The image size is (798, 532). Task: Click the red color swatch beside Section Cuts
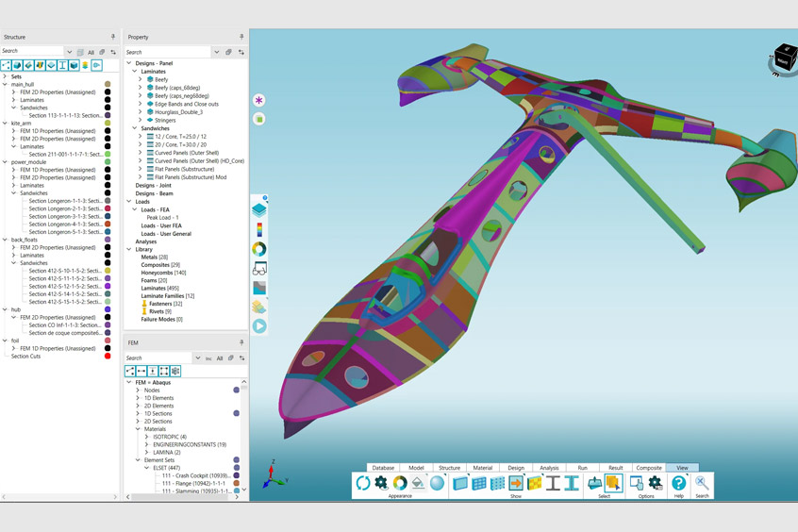pyautogui.click(x=108, y=357)
